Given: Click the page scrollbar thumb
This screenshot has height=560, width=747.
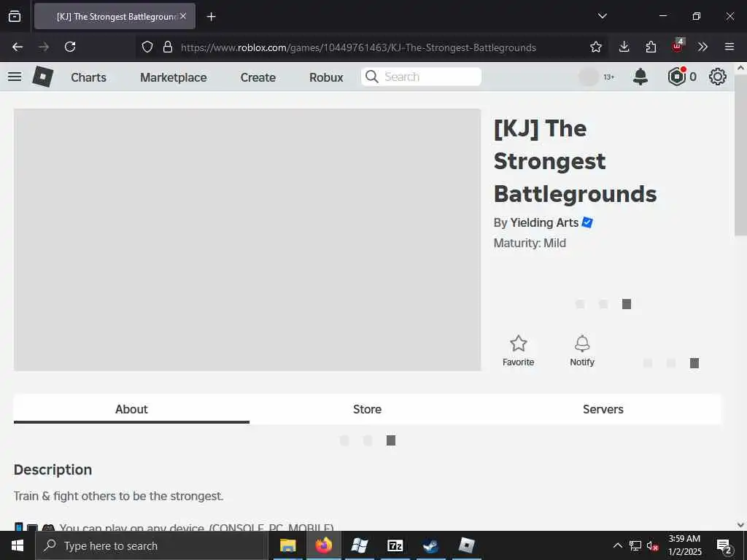Looking at the screenshot, I should pos(740,155).
